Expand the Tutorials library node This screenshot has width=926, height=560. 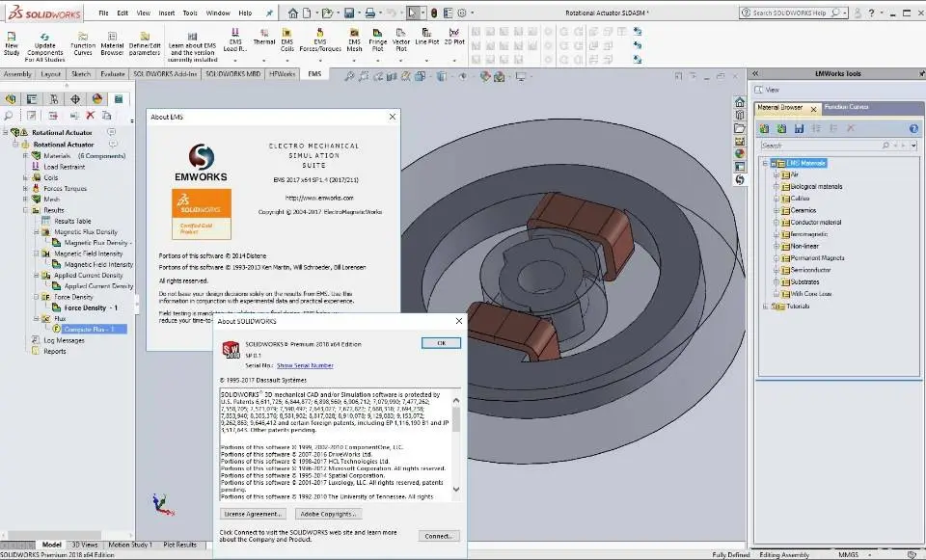(x=766, y=307)
